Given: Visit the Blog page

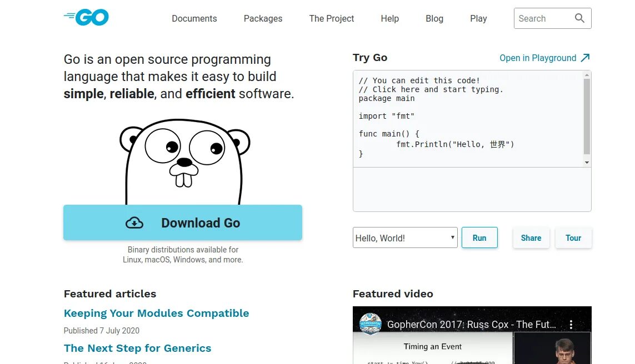Looking at the screenshot, I should [x=434, y=19].
